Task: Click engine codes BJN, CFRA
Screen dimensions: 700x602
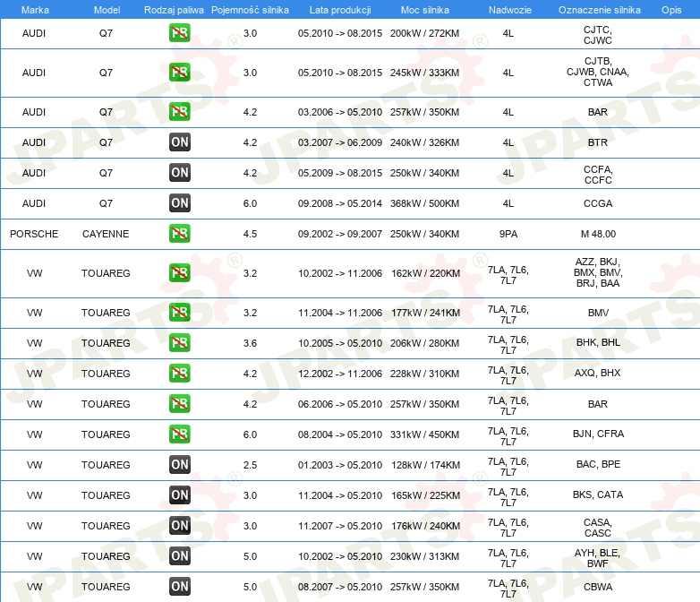Action: click(x=598, y=434)
